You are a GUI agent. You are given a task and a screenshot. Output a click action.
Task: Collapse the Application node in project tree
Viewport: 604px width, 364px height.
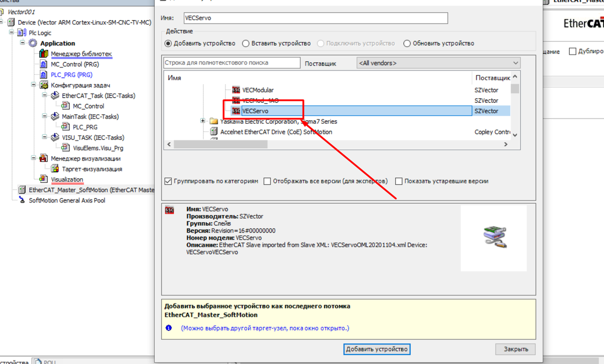[22, 43]
